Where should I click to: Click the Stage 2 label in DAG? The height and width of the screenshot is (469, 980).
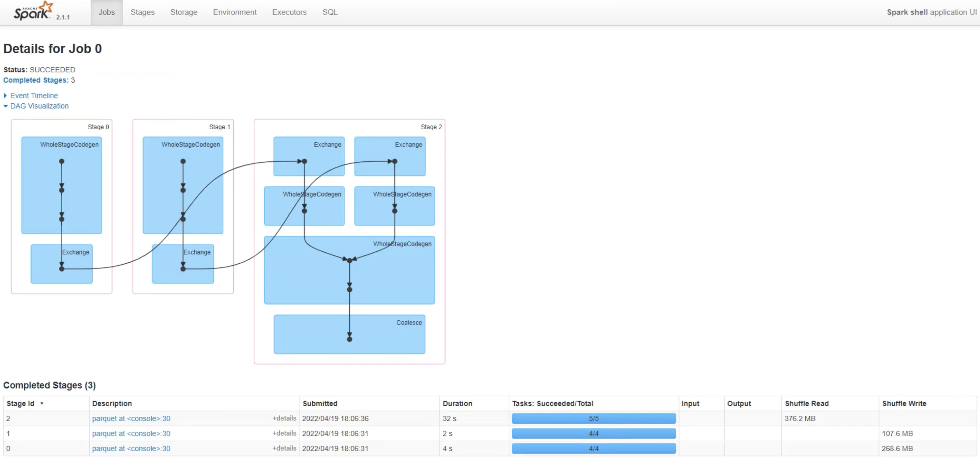pos(431,127)
